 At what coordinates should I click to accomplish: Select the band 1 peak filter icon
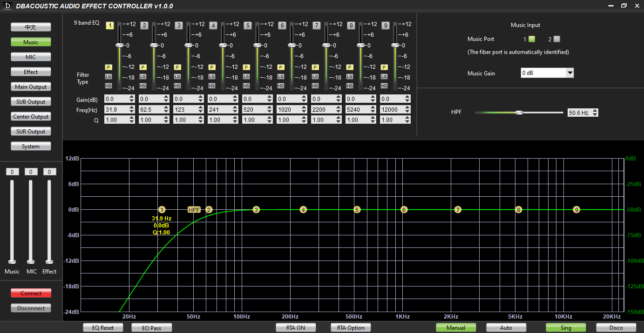108,67
